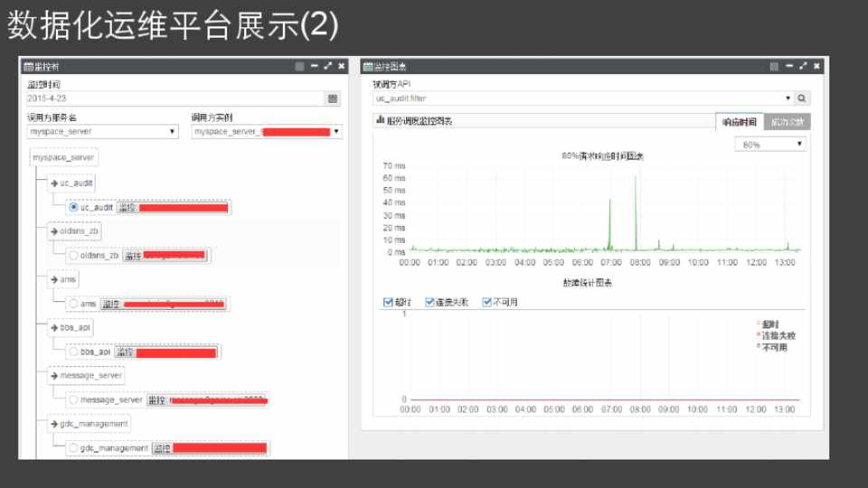The width and height of the screenshot is (868, 488).
Task: Click the expand arrows icon in 监控图表 header
Action: [x=802, y=66]
